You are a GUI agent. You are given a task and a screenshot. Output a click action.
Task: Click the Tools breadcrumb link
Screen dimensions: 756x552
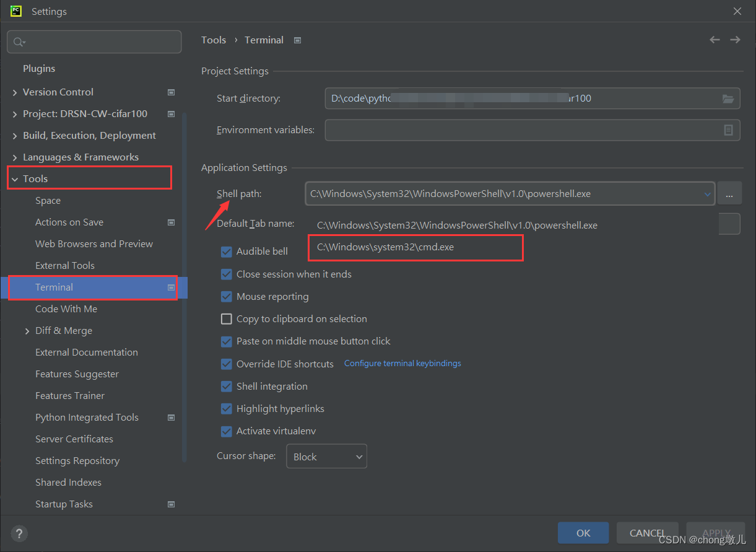(x=214, y=40)
